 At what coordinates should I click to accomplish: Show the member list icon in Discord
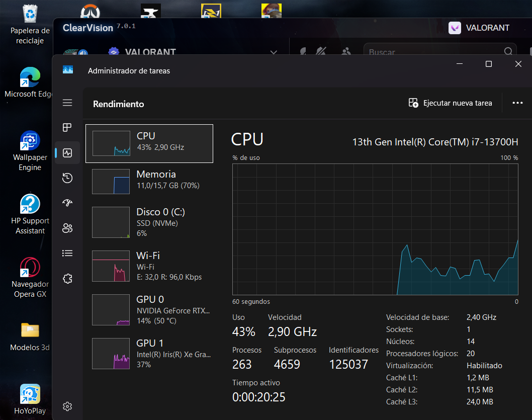pyautogui.click(x=346, y=51)
